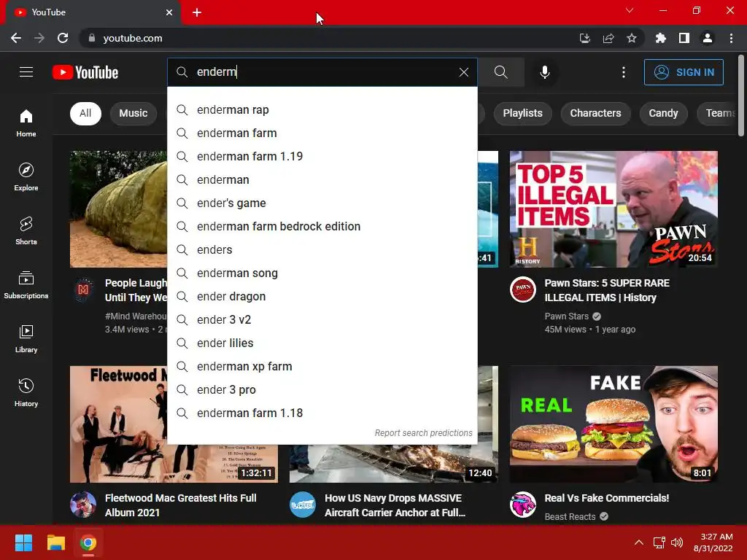This screenshot has width=747, height=560.
Task: Open a new tab with plus button
Action: pyautogui.click(x=197, y=12)
